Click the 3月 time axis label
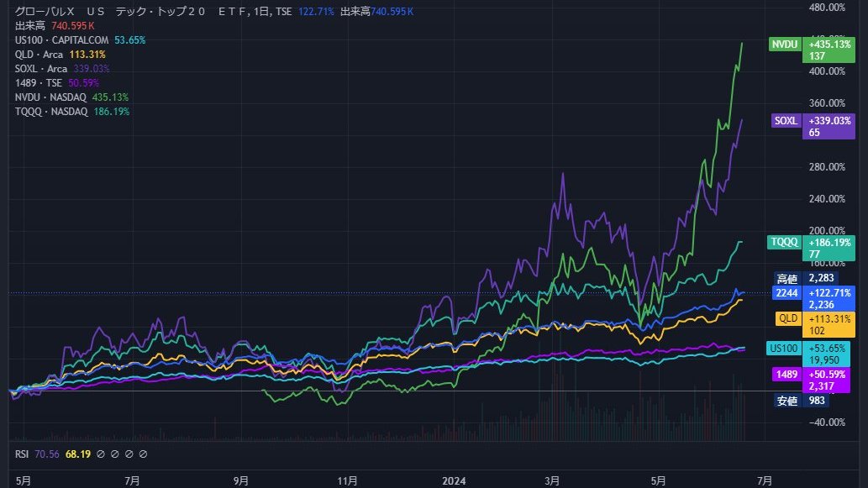The height and width of the screenshot is (488, 868). (x=552, y=480)
